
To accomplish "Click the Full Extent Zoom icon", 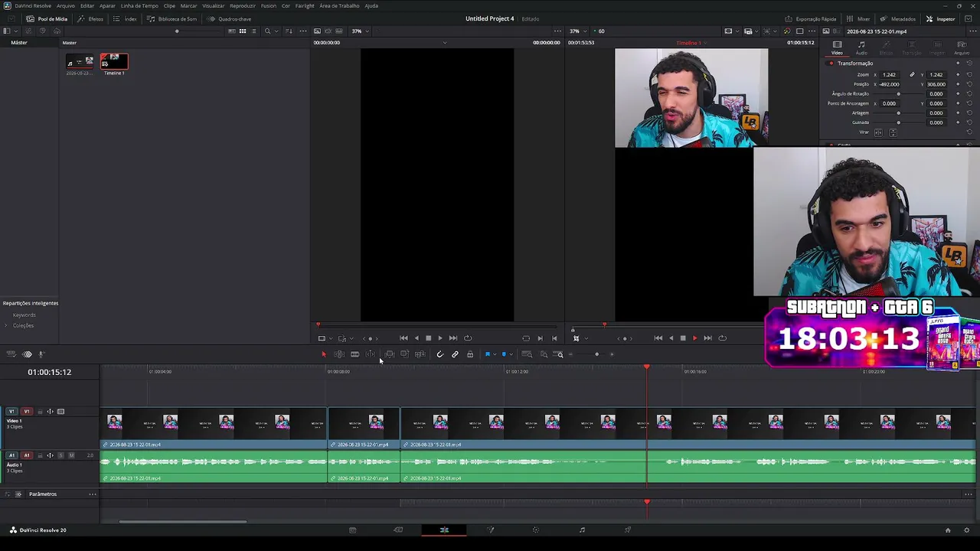I will tap(527, 354).
